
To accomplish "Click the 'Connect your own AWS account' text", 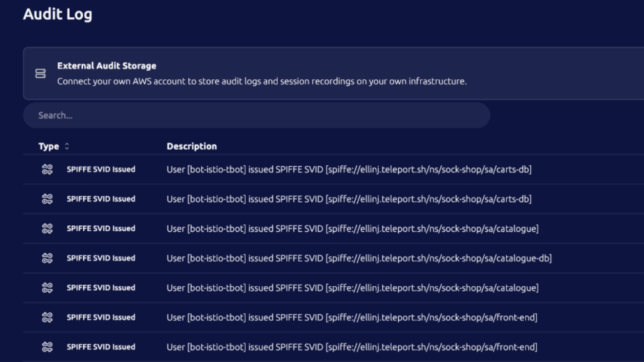I will (x=262, y=81).
